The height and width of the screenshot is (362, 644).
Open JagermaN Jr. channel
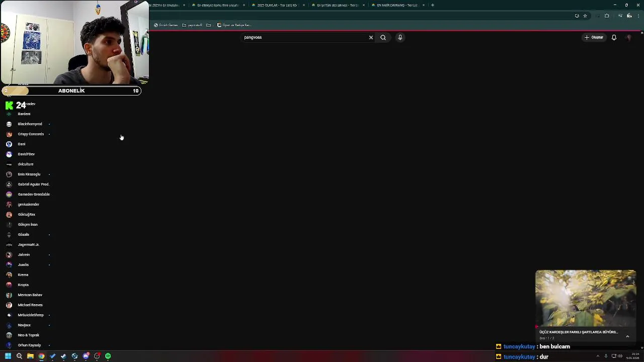28,245
